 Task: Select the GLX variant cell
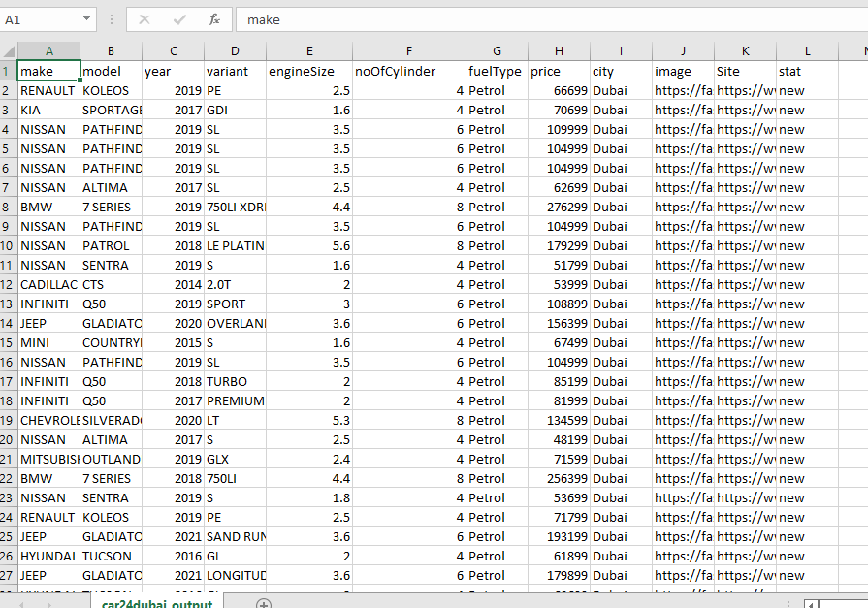(x=236, y=459)
